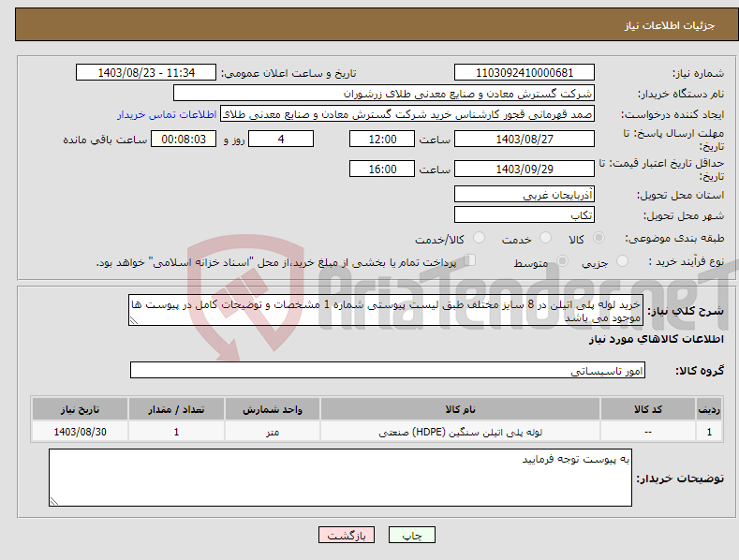Click the product name cell لوله پلی اتیلن سنگین (HDPE)
The width and height of the screenshot is (739, 560).
coord(460,432)
